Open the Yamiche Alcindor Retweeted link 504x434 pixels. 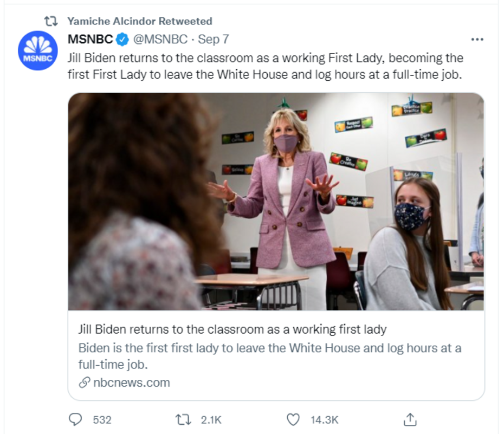[x=139, y=21]
